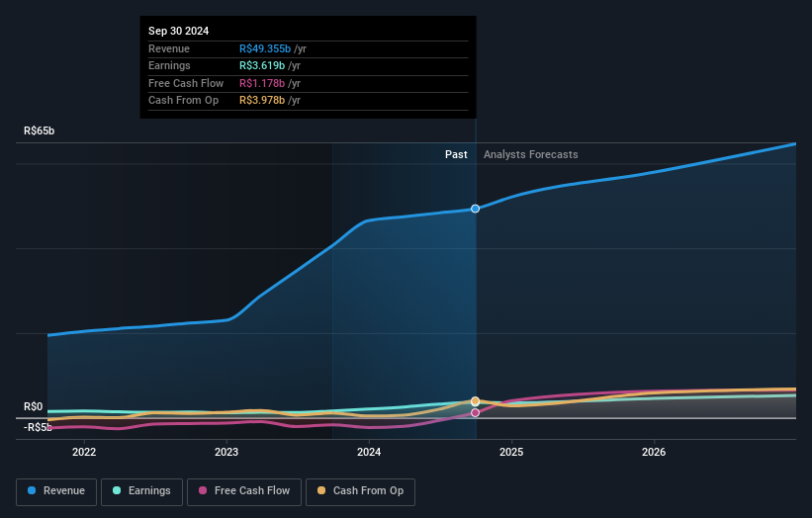The width and height of the screenshot is (812, 518).
Task: Click the R$3.619b earnings value
Action: pyautogui.click(x=262, y=65)
